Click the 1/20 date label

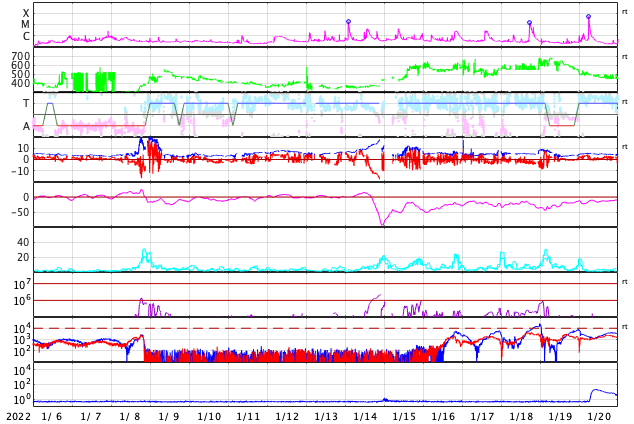coord(599,416)
